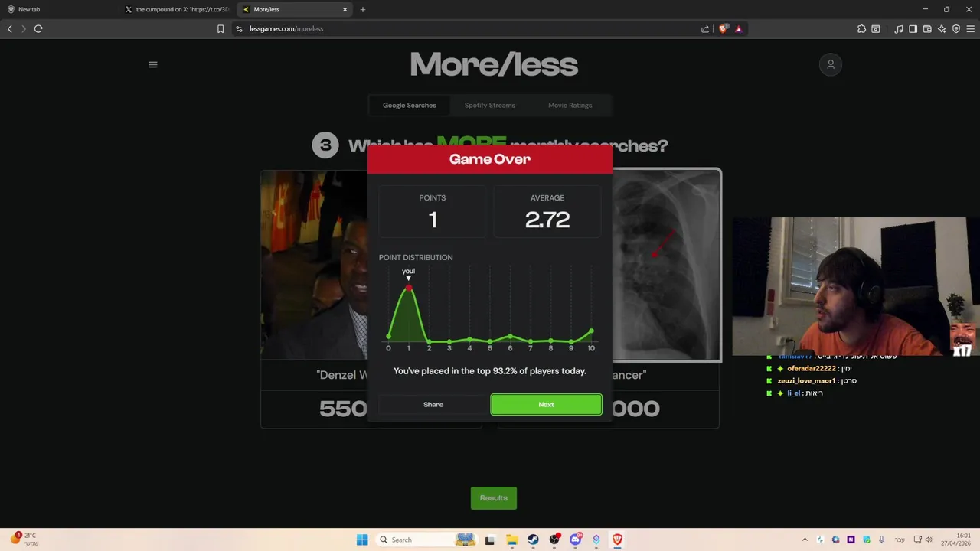Open Discord from the taskbar
This screenshot has height=551, width=980.
pyautogui.click(x=576, y=540)
